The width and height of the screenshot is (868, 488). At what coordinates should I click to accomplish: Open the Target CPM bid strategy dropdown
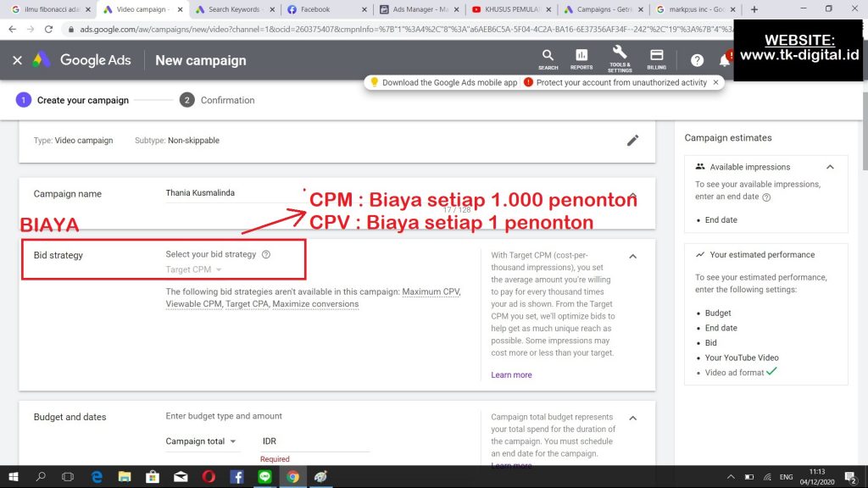tap(194, 270)
